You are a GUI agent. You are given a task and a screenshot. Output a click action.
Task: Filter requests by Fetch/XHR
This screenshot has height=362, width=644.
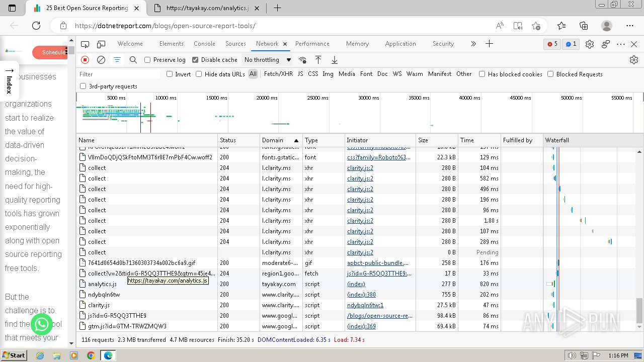point(278,74)
